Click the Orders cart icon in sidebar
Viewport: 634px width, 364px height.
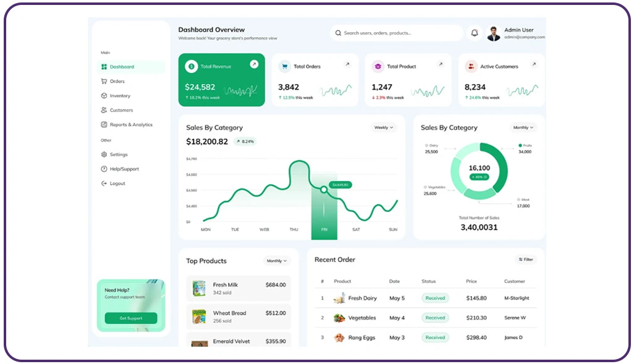click(104, 82)
